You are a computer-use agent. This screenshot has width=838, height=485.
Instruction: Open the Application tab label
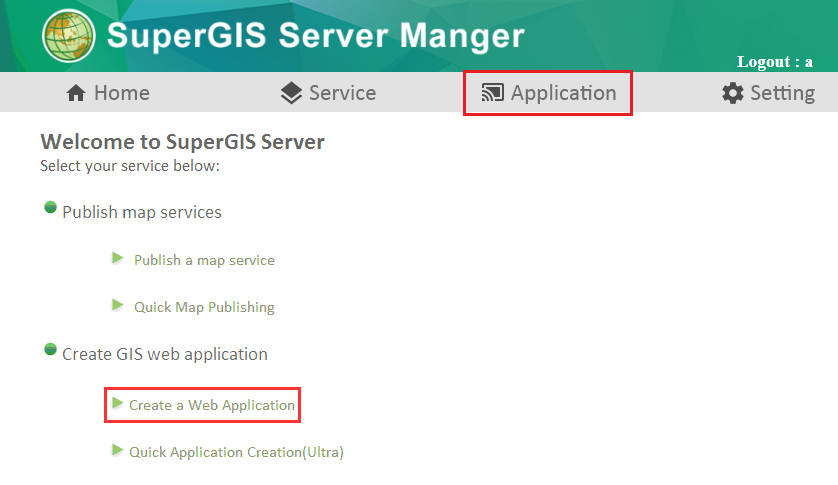click(564, 94)
